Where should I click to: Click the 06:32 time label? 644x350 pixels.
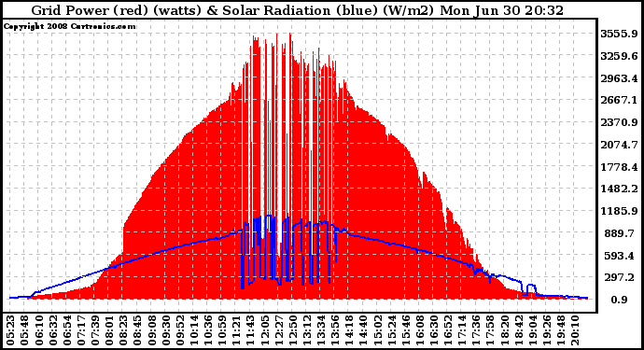point(52,330)
